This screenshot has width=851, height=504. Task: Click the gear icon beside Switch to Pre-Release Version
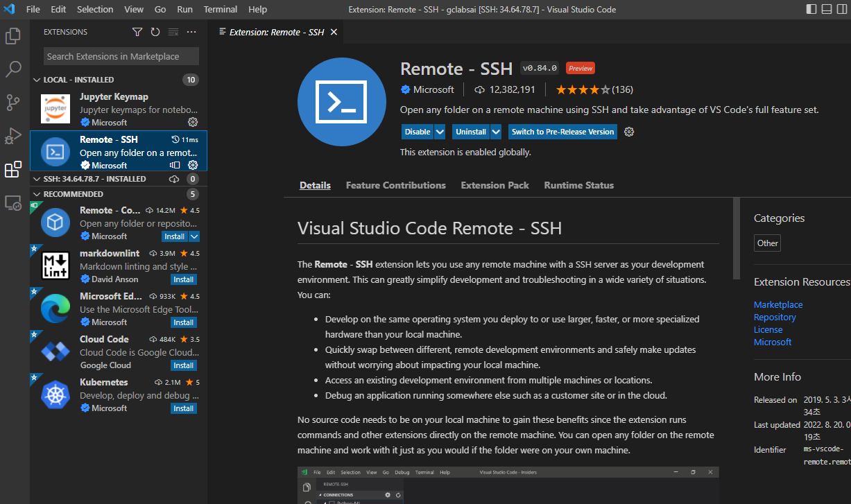tap(628, 132)
